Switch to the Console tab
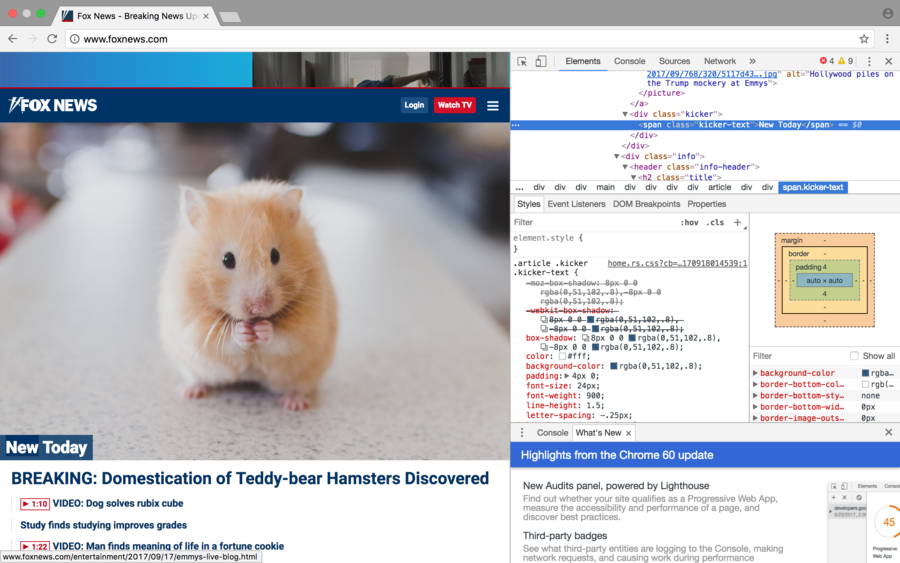 [x=629, y=61]
